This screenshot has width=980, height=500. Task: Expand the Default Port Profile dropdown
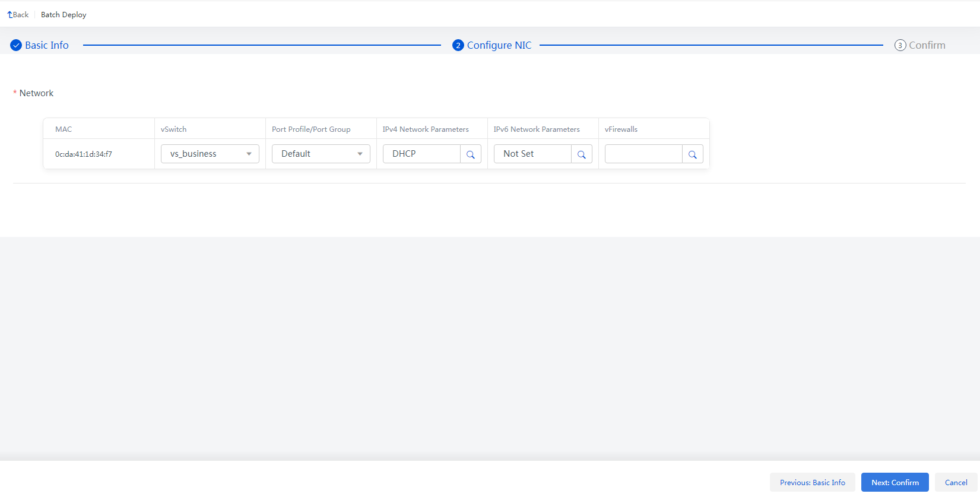pos(321,154)
